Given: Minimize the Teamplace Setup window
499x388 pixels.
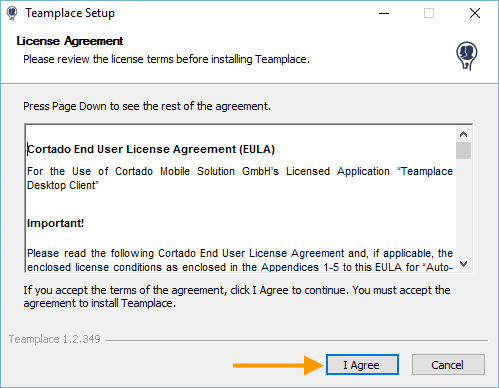Looking at the screenshot, I should pos(384,13).
